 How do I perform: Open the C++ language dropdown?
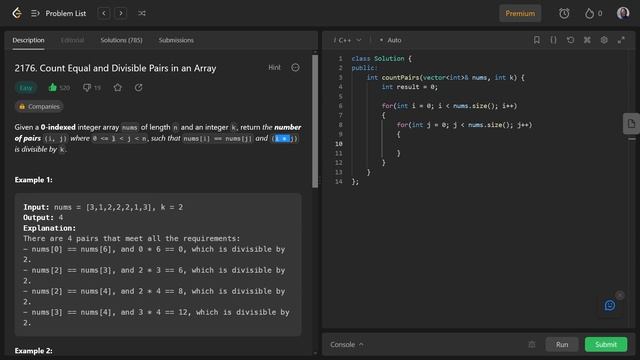(347, 40)
